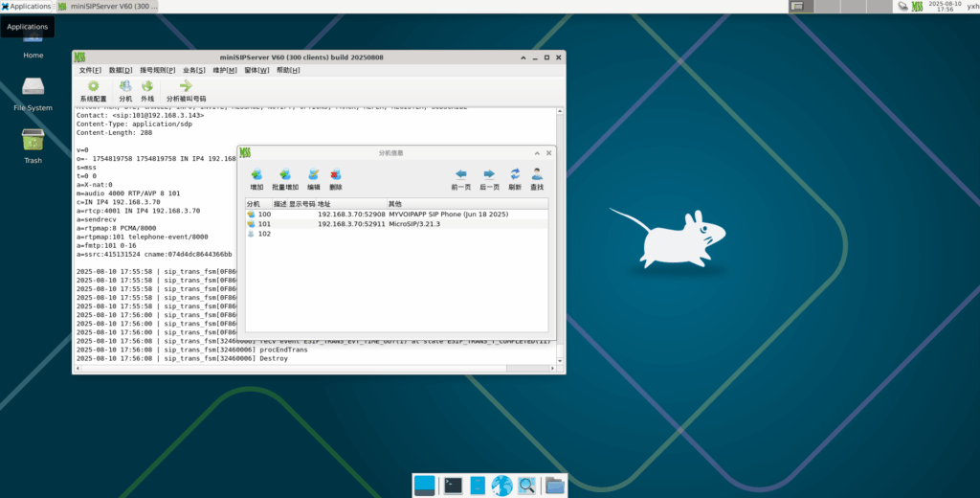Image resolution: width=980 pixels, height=498 pixels.
Task: Select extension 100 row
Action: click(397, 214)
